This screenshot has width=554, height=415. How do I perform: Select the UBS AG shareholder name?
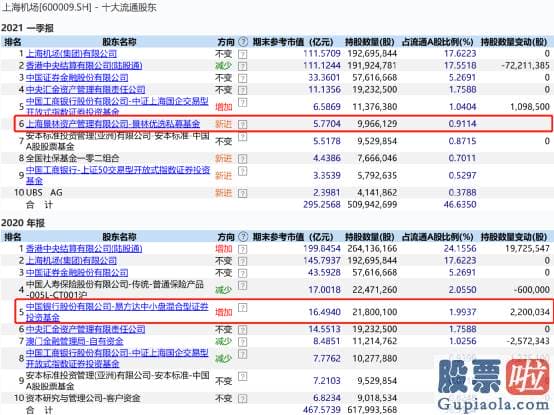pos(44,193)
